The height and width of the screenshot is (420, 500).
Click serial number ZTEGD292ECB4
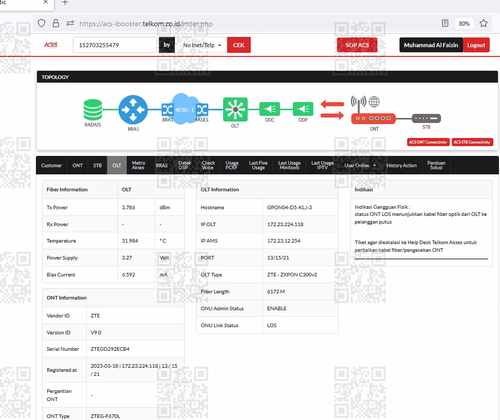[110, 349]
